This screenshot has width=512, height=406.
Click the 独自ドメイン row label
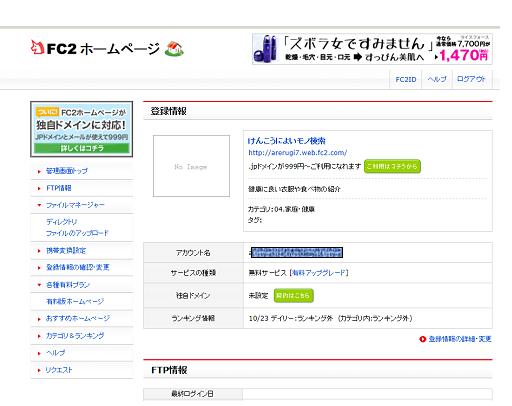(193, 295)
